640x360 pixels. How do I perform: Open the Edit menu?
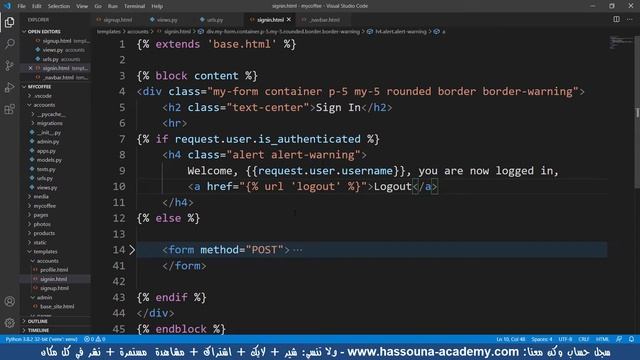pyautogui.click(x=37, y=6)
